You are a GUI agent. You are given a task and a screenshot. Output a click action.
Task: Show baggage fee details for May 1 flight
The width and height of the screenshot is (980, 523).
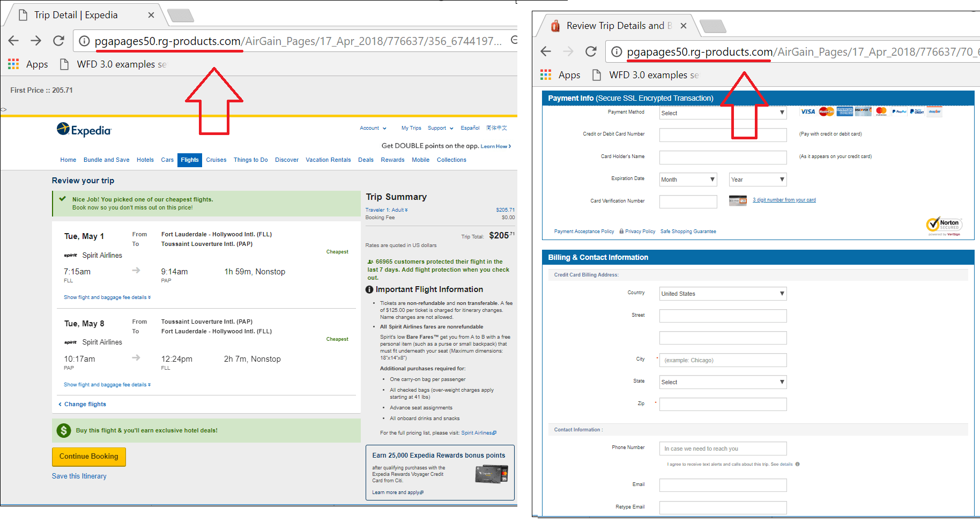click(107, 297)
